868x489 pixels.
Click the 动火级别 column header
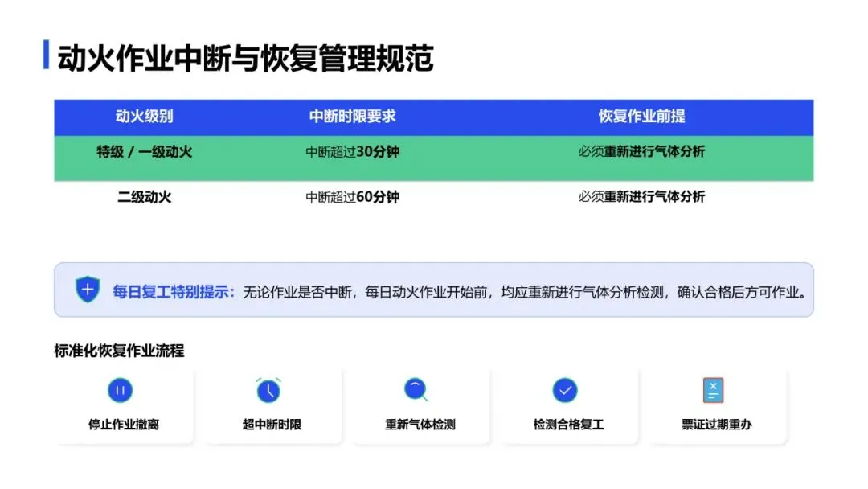pos(145,117)
